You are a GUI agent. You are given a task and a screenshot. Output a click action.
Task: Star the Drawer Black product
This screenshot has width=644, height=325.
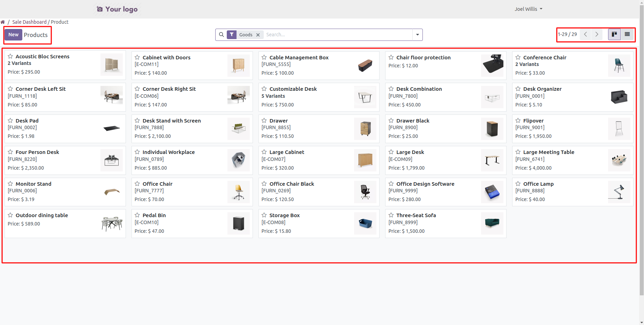[391, 120]
